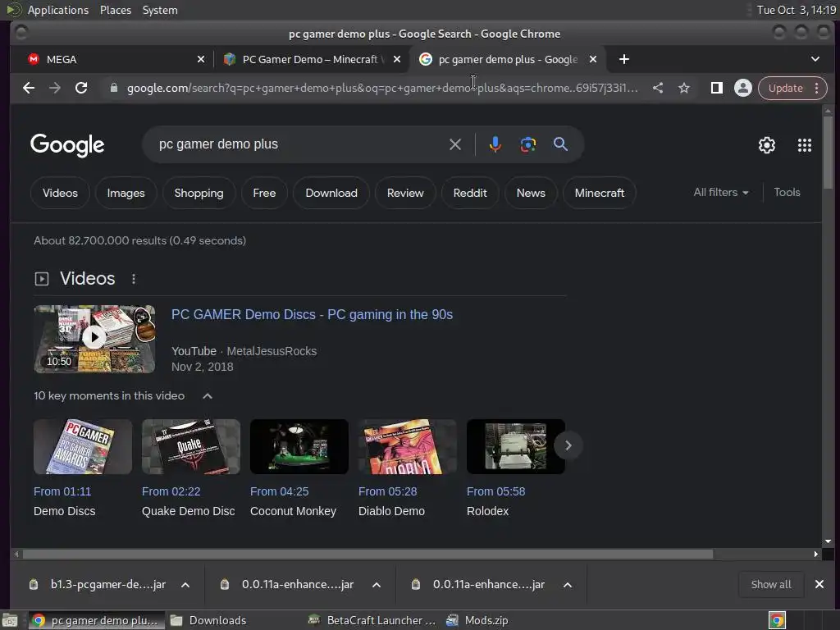Search by image with the Google Lens icon
Viewport: 840px width, 630px height.
pyautogui.click(x=528, y=144)
